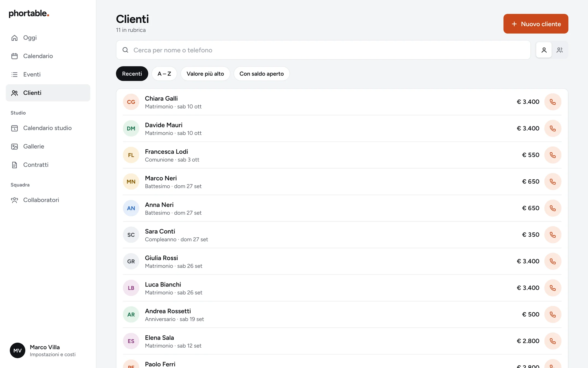Image resolution: width=588 pixels, height=368 pixels.
Task: Open Eventi section in sidebar
Action: [x=48, y=74]
